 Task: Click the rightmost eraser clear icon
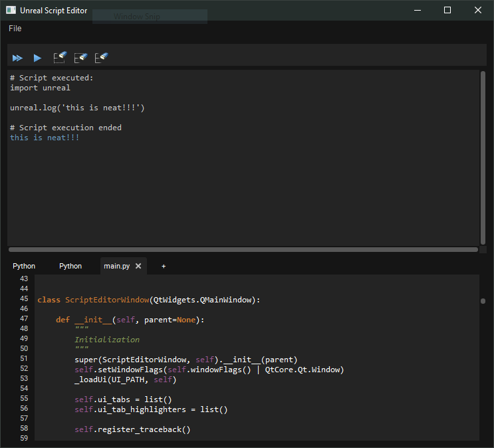click(x=101, y=58)
